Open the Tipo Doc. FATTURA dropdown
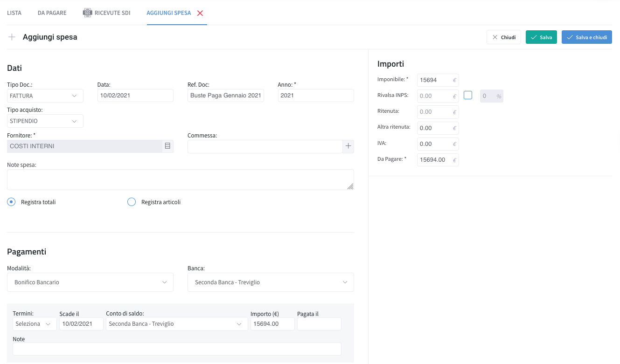 coord(45,96)
